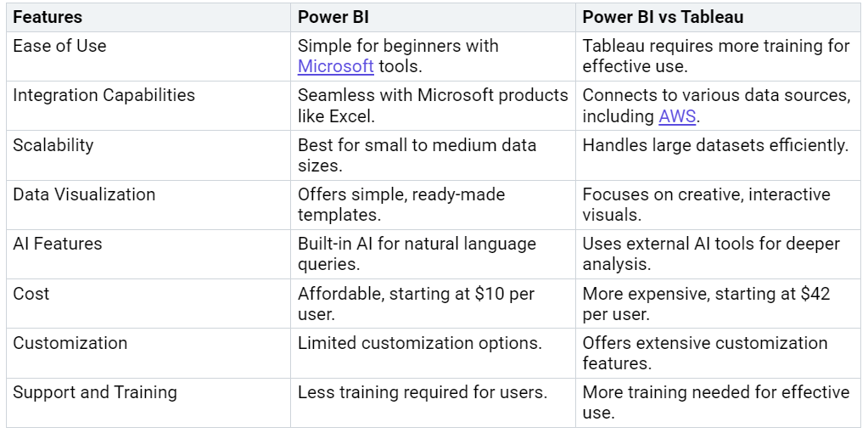Screen dimensions: 868x433
Task: Click the 'Offers simple, ready-made templates' cell
Action: tap(433, 205)
